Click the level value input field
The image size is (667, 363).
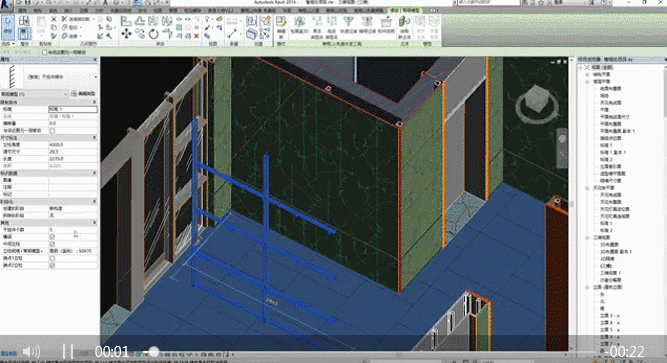[x=73, y=109]
